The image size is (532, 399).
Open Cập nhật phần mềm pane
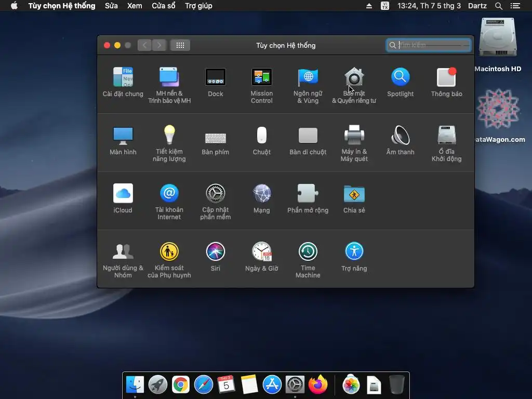click(x=216, y=202)
